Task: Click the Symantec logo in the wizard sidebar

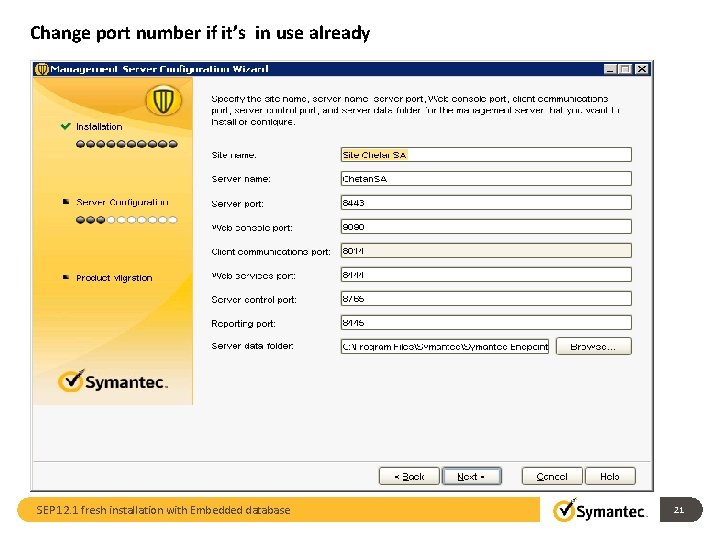Action: [113, 381]
